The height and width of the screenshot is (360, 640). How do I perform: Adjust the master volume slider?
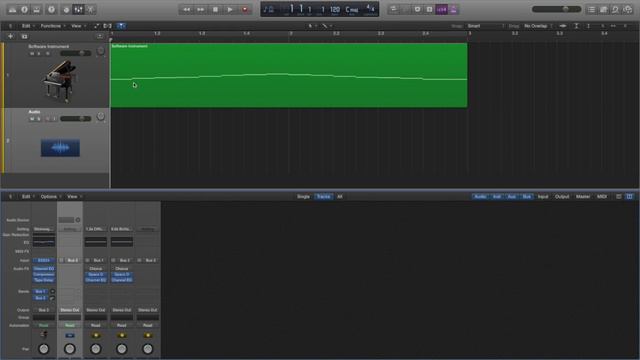pos(557,9)
